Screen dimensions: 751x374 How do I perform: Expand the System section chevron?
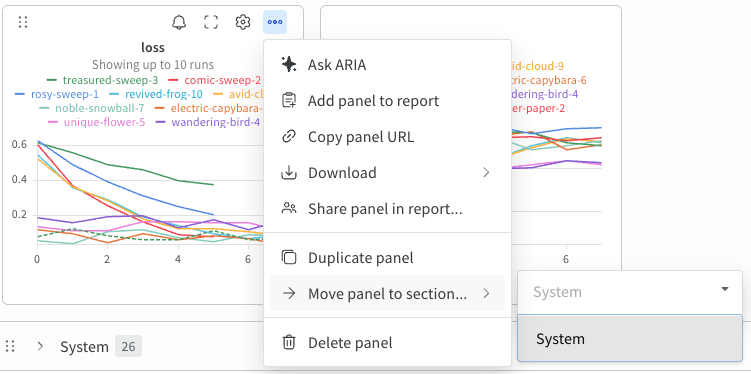pos(40,346)
